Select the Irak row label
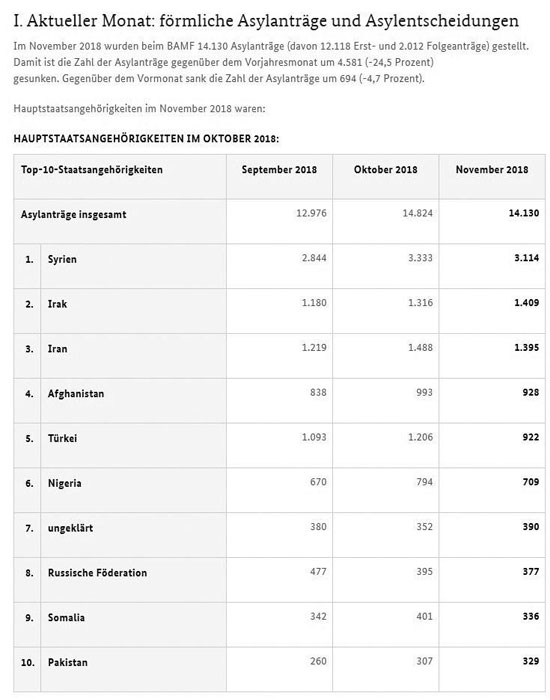The width and height of the screenshot is (550, 700). (x=57, y=304)
